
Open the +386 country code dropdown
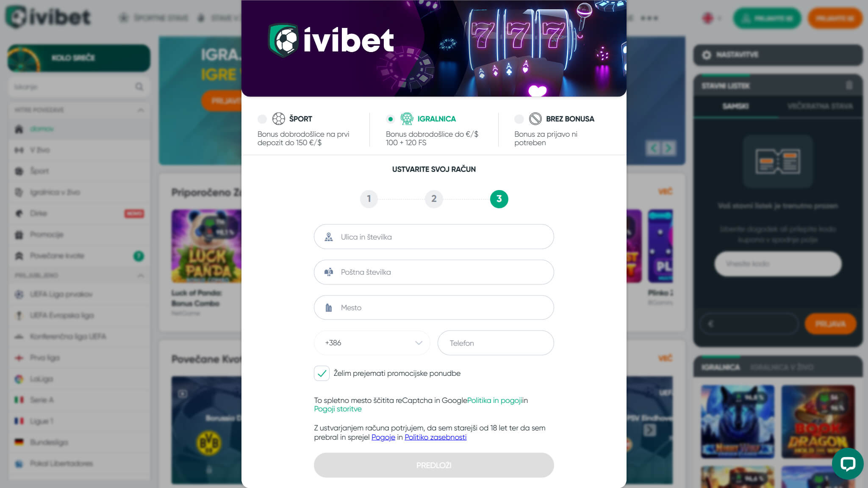click(372, 343)
